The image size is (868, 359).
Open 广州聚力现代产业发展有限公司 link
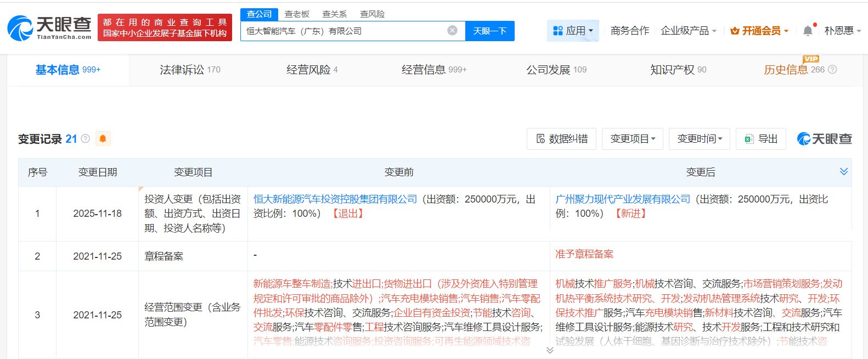623,199
